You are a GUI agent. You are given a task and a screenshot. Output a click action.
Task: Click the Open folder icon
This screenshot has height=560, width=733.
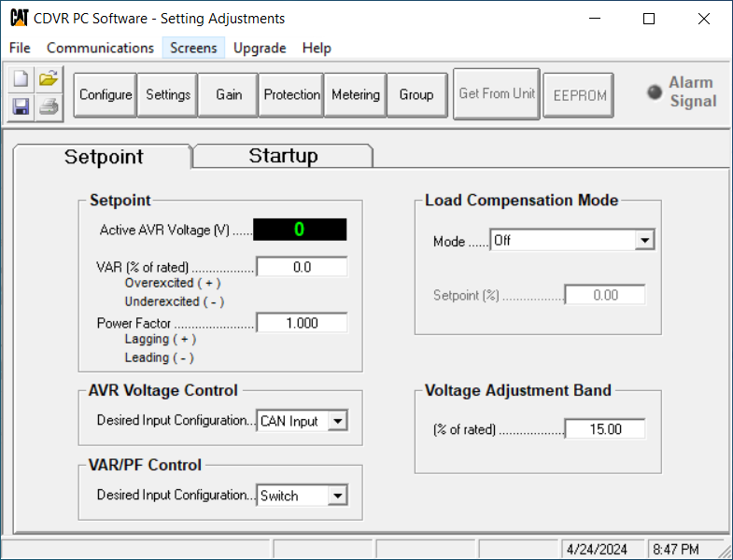(49, 78)
